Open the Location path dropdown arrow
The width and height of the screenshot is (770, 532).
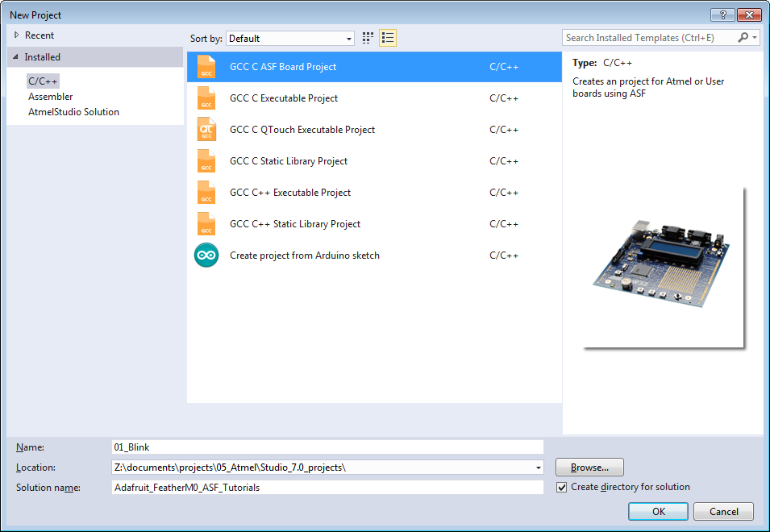(539, 468)
